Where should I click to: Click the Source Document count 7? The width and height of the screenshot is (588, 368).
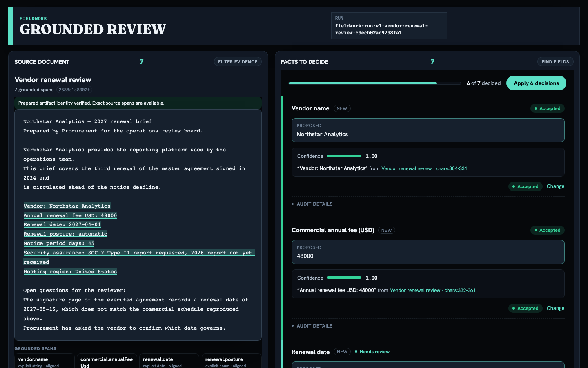pyautogui.click(x=142, y=62)
